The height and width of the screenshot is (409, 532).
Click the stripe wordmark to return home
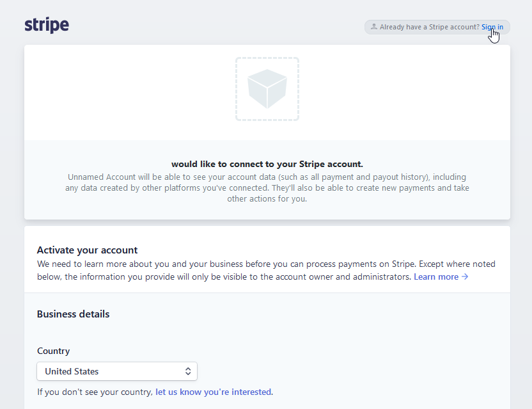pyautogui.click(x=47, y=25)
